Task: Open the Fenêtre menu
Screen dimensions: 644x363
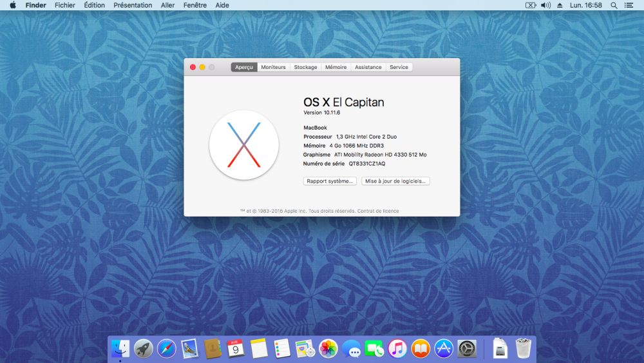Action: [x=194, y=5]
